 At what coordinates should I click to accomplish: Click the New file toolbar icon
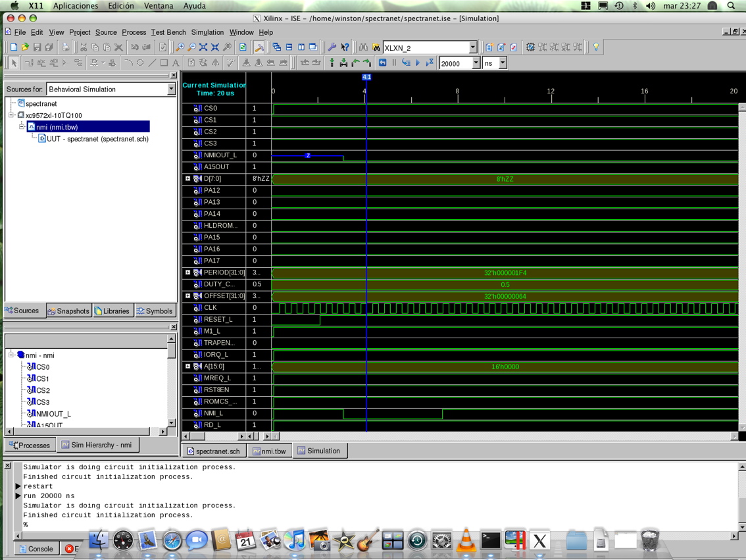point(14,47)
